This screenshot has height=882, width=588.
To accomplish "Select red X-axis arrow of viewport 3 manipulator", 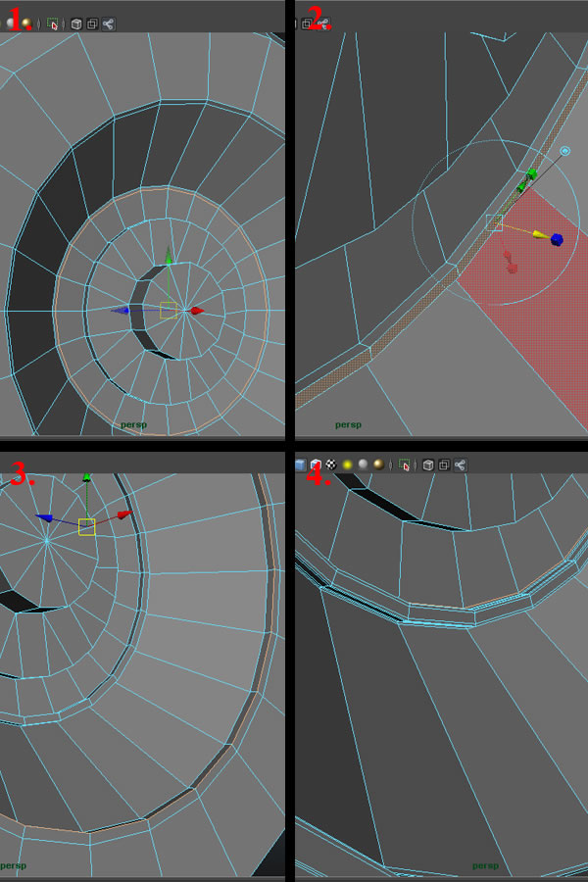I will coord(123,514).
